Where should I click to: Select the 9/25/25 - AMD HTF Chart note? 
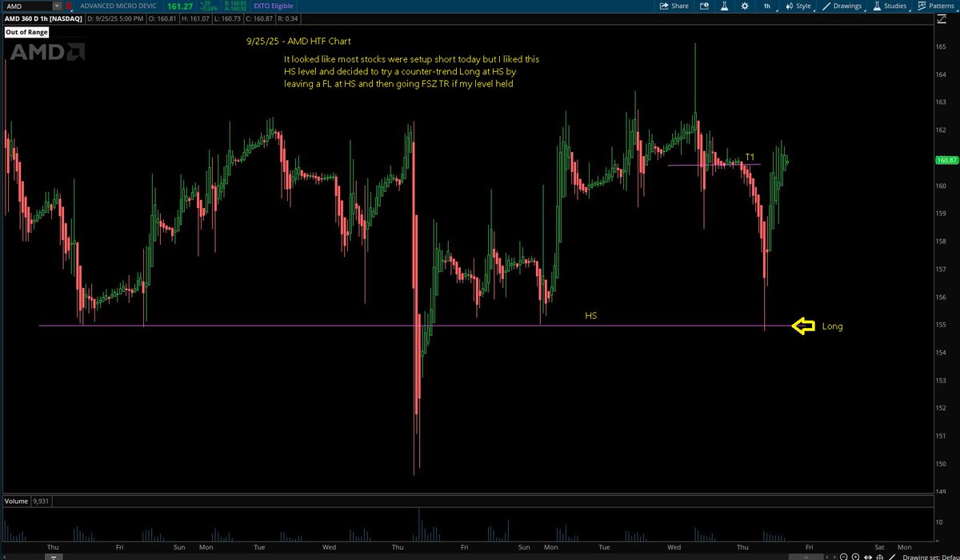(300, 41)
